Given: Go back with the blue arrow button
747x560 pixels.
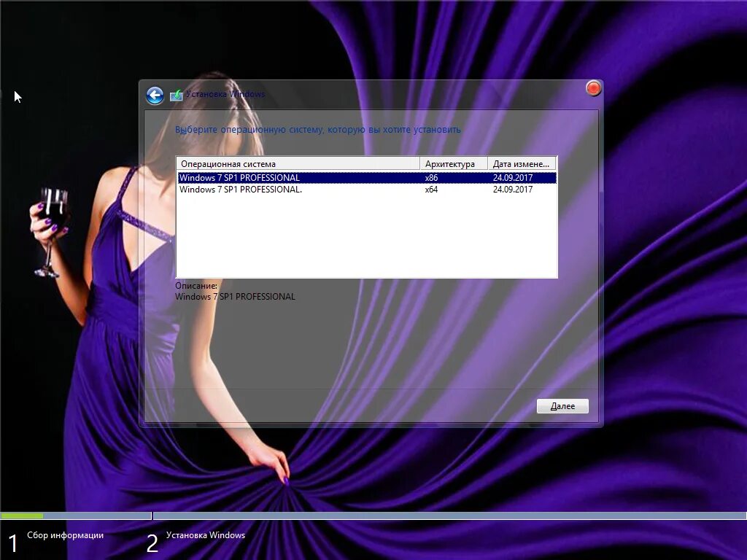Looking at the screenshot, I should (155, 96).
